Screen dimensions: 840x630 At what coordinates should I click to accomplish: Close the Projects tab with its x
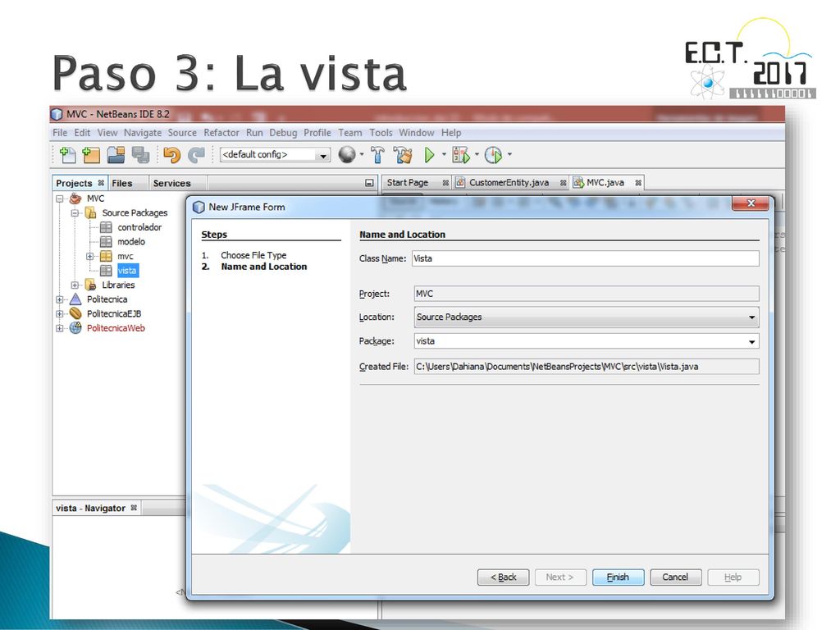[101, 183]
